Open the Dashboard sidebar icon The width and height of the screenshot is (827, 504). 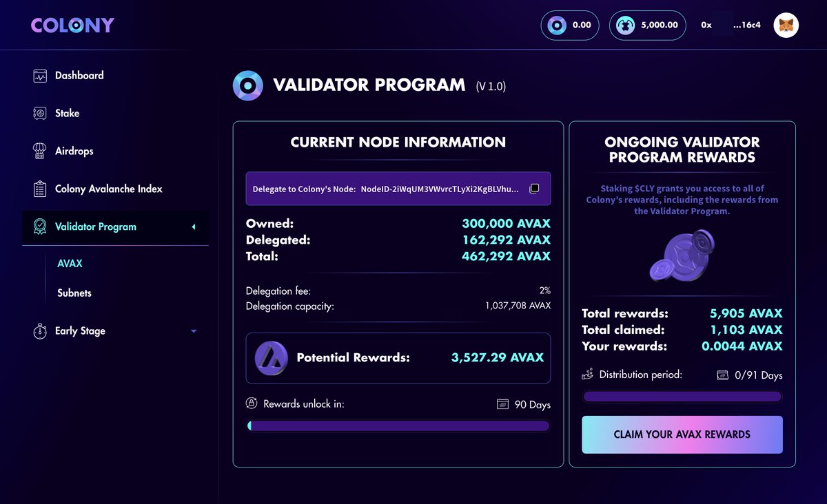click(40, 76)
